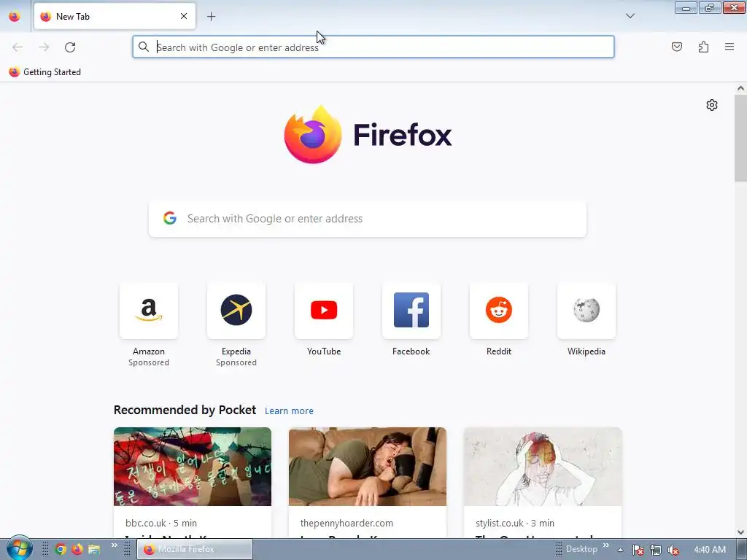
Task: Click the Google G logo in search box
Action: click(x=170, y=218)
